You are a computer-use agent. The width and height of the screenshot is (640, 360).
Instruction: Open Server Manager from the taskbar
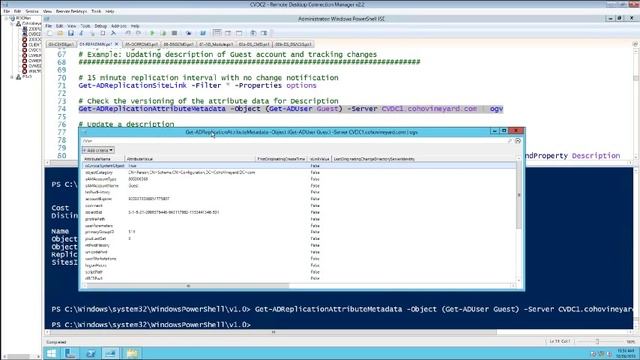(71, 353)
